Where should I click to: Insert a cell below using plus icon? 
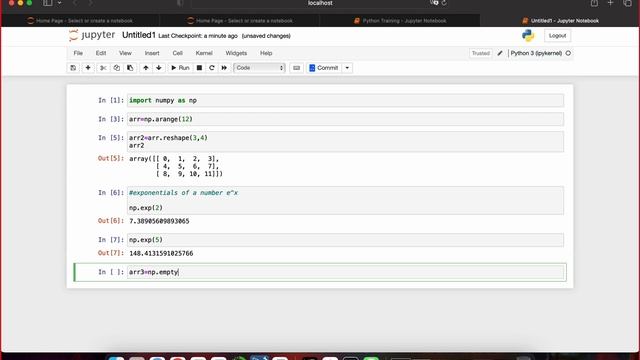88,68
